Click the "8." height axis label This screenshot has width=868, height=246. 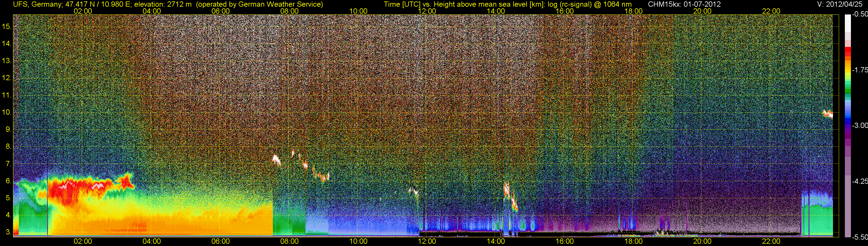(8, 147)
